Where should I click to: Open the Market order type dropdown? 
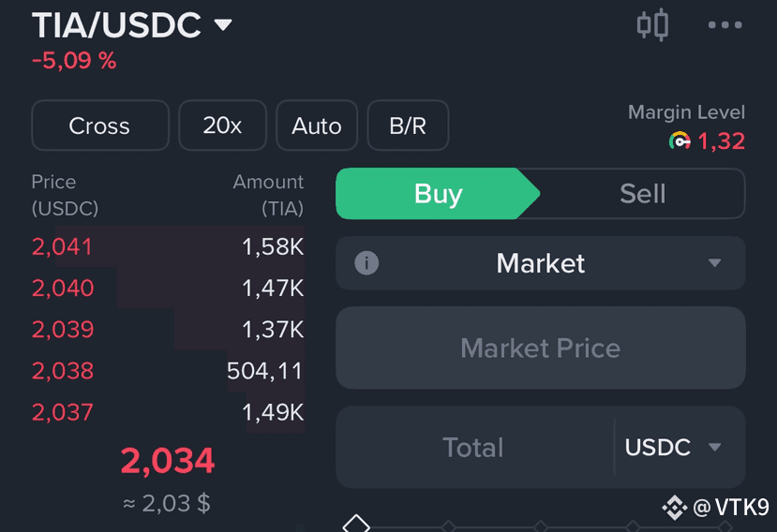[541, 263]
